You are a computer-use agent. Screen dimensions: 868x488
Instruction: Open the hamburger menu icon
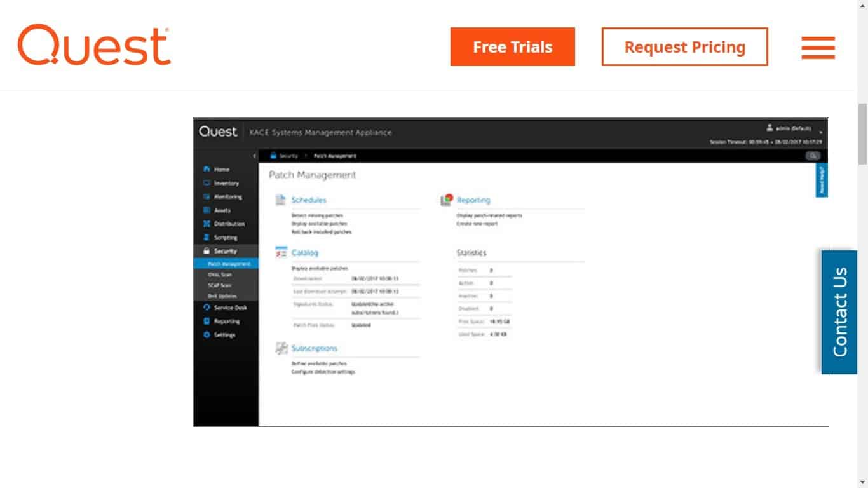[818, 48]
